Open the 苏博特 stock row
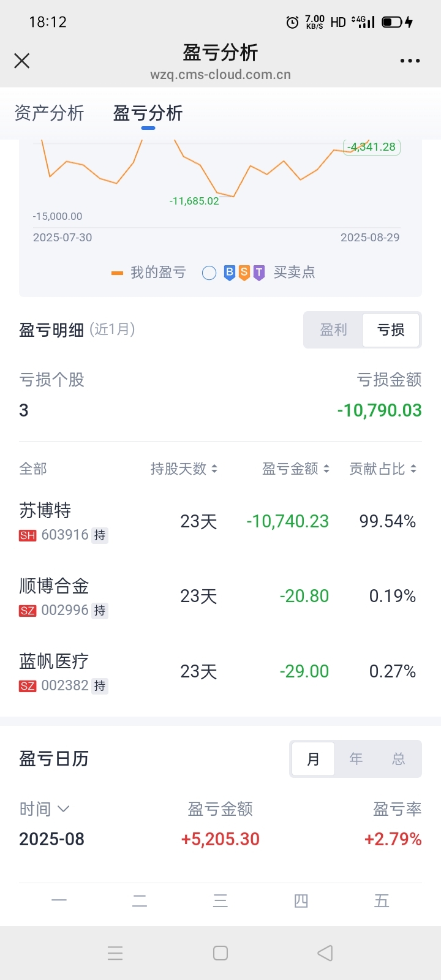This screenshot has height=980, width=441. click(x=221, y=522)
